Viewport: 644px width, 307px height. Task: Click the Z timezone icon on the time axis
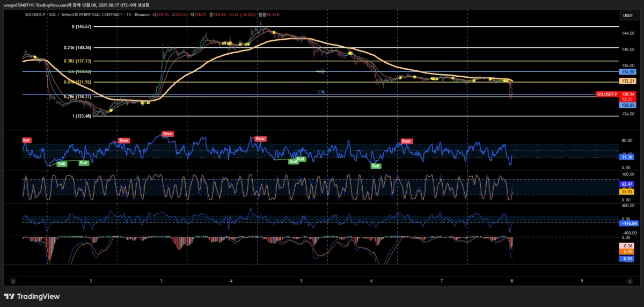coord(13,281)
